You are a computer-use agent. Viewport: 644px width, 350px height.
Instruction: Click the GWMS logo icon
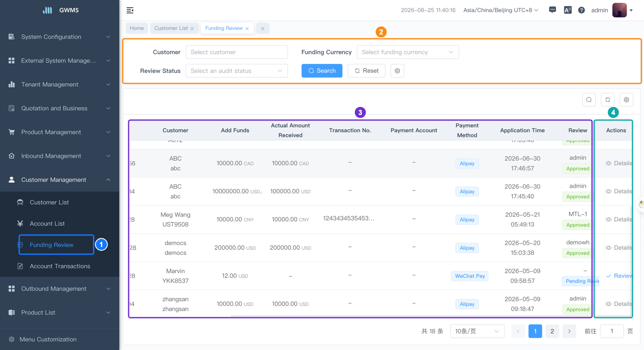48,10
